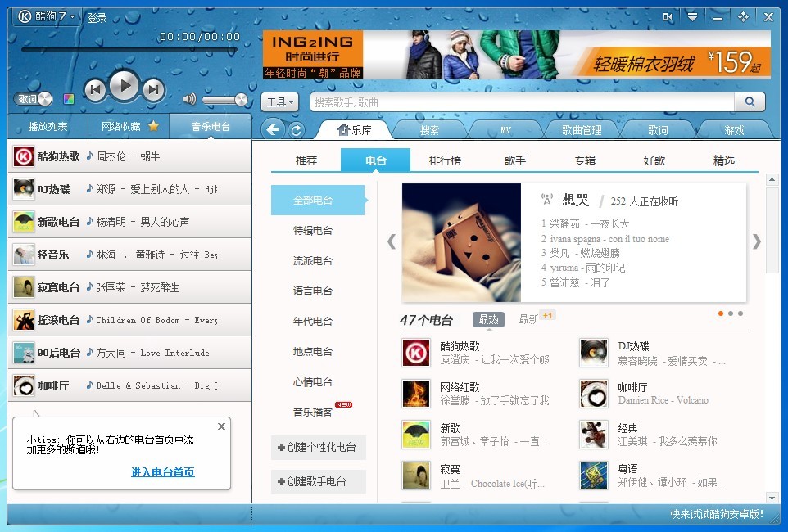The image size is (788, 532).
Task: Toggle the 歌词 lyrics switch
Action: (33, 99)
